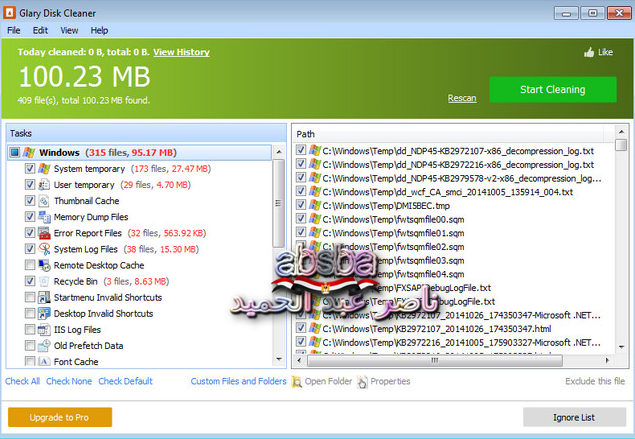Click file icon of DMI5BEC.tmp row
This screenshot has width=635, height=439.
pyautogui.click(x=315, y=205)
